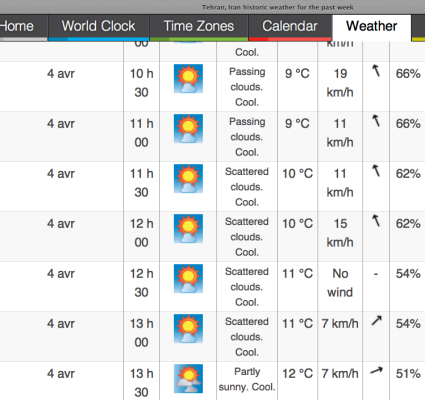
Task: Click the 12 °C temperature cell
Action: (298, 374)
